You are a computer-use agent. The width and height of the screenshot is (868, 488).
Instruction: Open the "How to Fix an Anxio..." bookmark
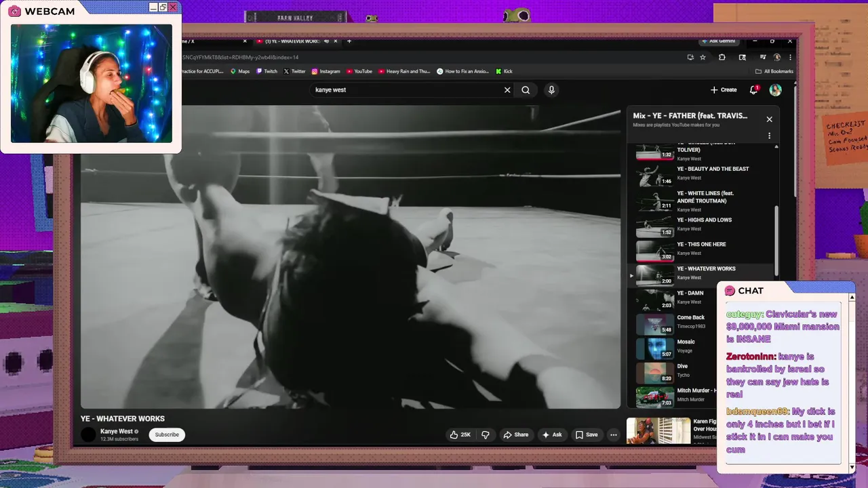pos(463,71)
